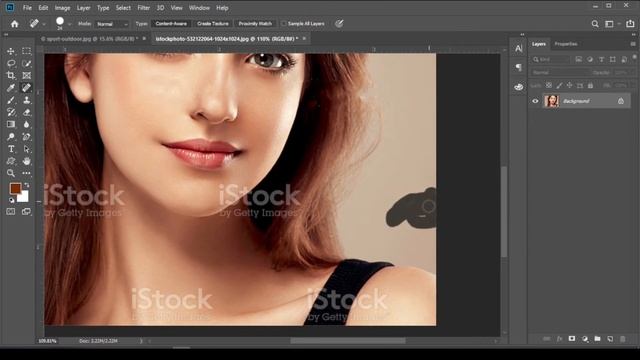Open the tool preset picker dropdown
The width and height of the screenshot is (640, 360).
pyautogui.click(x=44, y=24)
